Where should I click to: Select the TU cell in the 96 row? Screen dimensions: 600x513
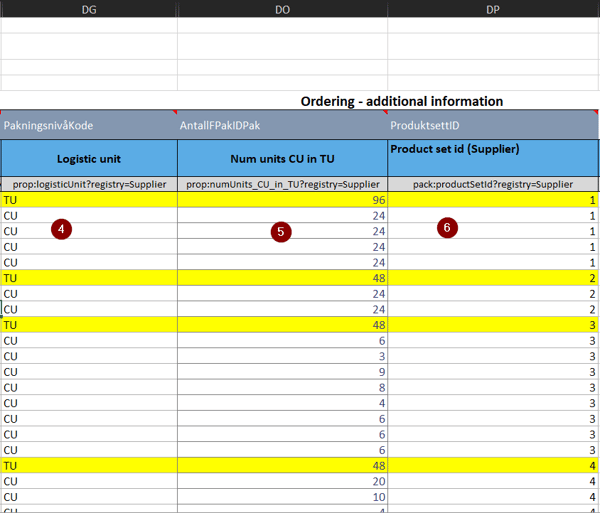89,200
